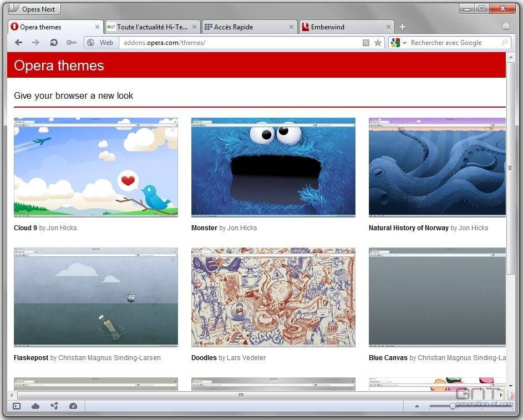Open the Opera Next menu button
Viewport: 523px width, 420px height.
pos(34,9)
